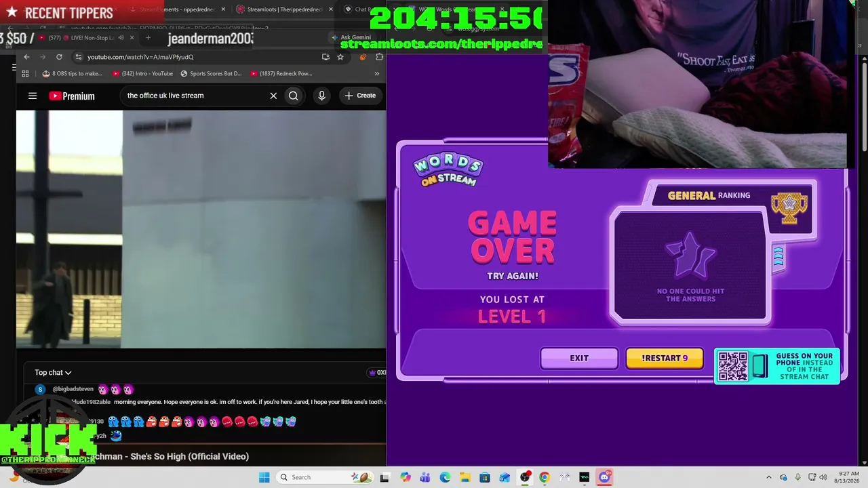Mute audio on the '(577) LIVE!' tab
The width and height of the screenshot is (868, 488).
point(121,38)
